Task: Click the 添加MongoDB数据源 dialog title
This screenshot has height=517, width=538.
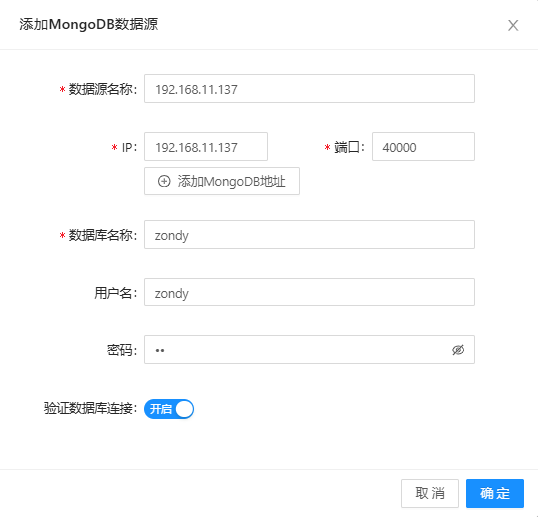Action: (x=89, y=24)
